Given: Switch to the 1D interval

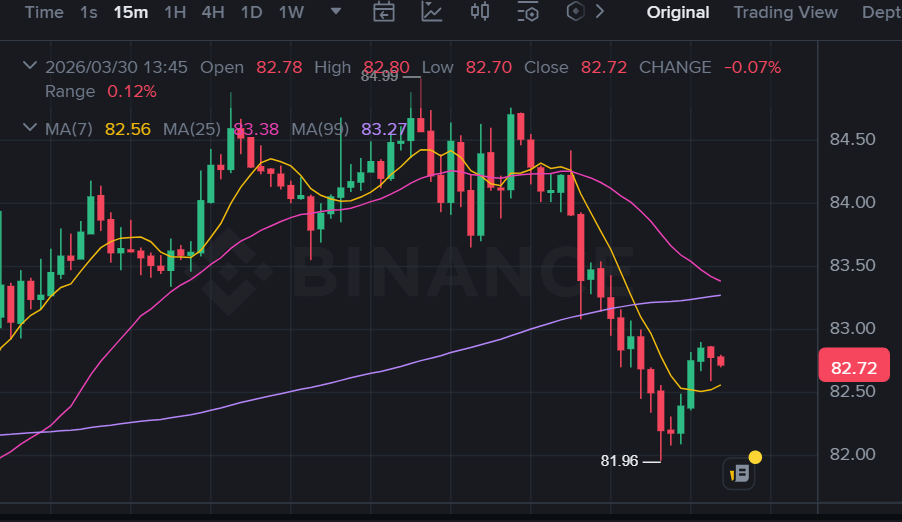Looking at the screenshot, I should 251,12.
